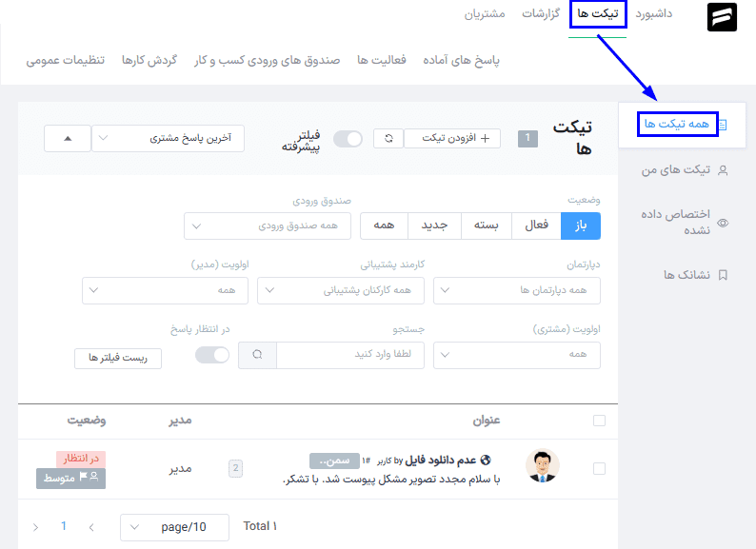Click the در انتظار status label
756x549 pixels.
click(81, 459)
